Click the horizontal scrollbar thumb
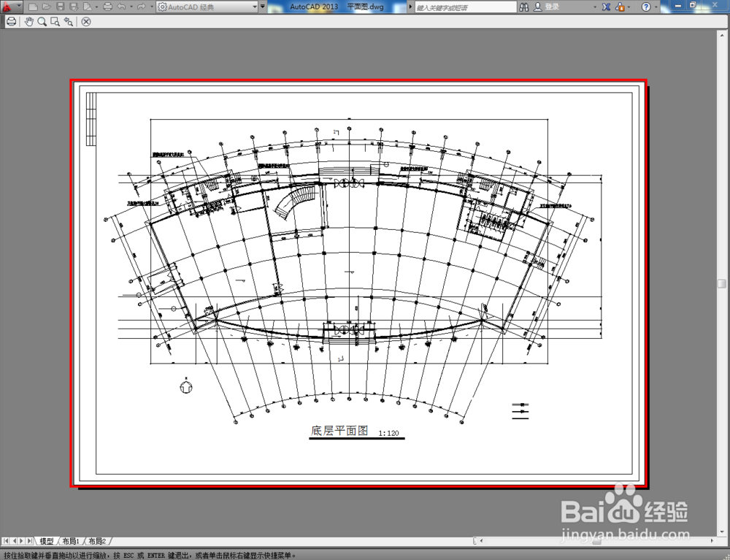The height and width of the screenshot is (560, 730). [x=597, y=541]
